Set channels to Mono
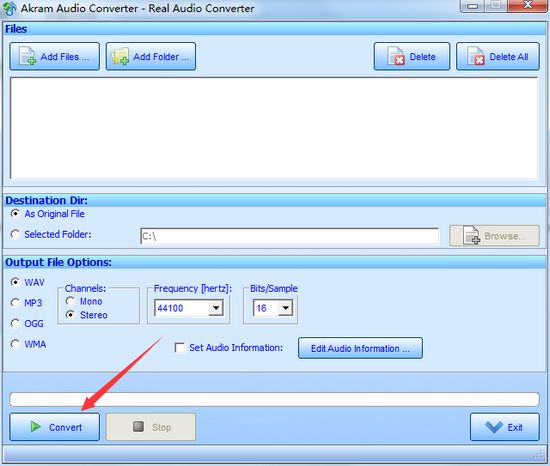 pyautogui.click(x=70, y=301)
